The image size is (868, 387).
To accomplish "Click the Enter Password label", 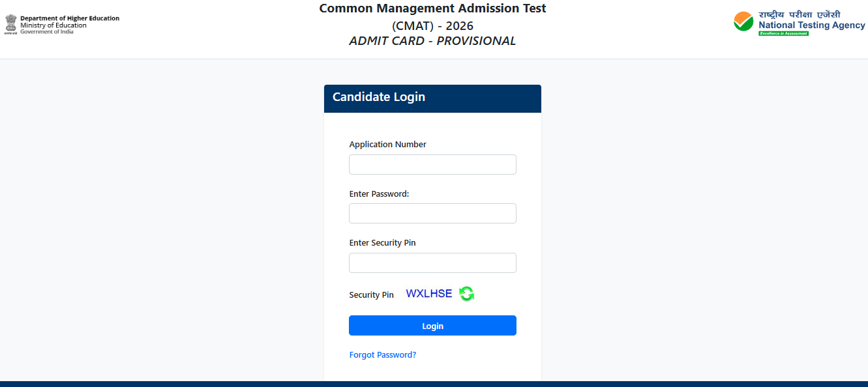I will [x=379, y=194].
